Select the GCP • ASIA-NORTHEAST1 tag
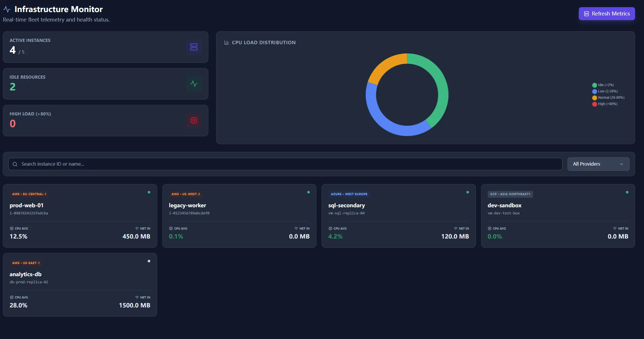Image resolution: width=644 pixels, height=339 pixels. tap(510, 194)
